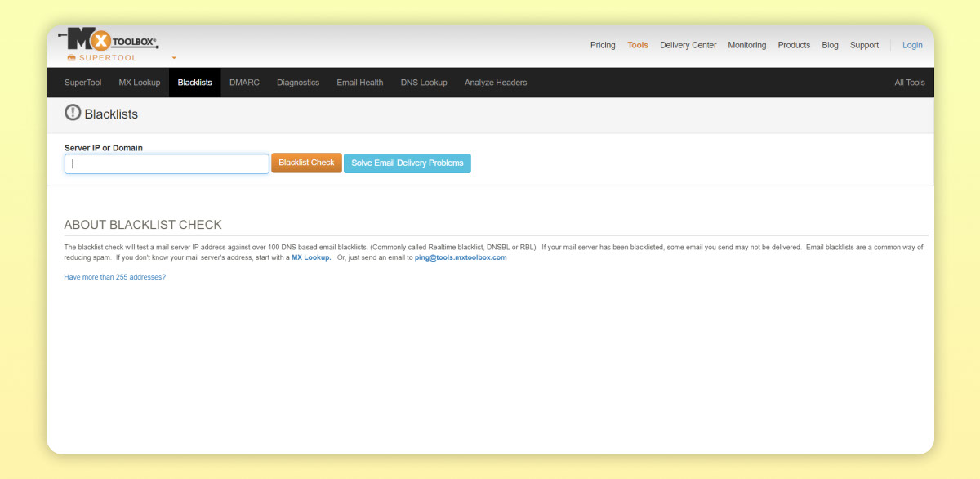Switch to the DMARC tab
The width and height of the screenshot is (980, 479).
click(x=245, y=83)
